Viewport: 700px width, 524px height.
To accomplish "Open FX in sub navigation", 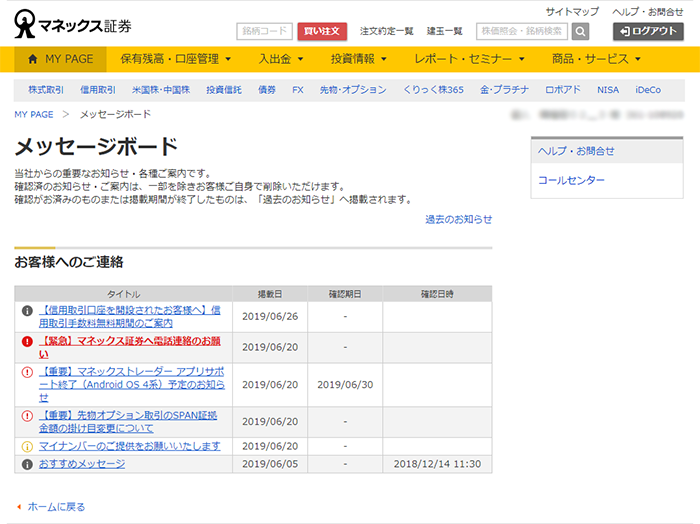I will [298, 90].
